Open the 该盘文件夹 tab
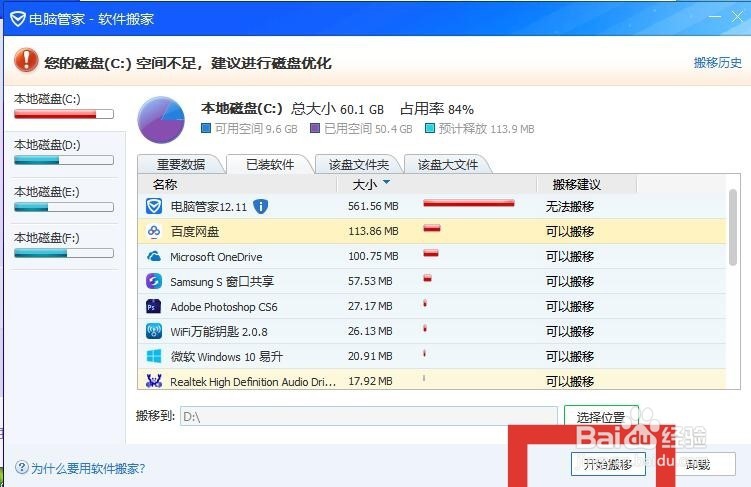This screenshot has width=751, height=487. pyautogui.click(x=358, y=164)
